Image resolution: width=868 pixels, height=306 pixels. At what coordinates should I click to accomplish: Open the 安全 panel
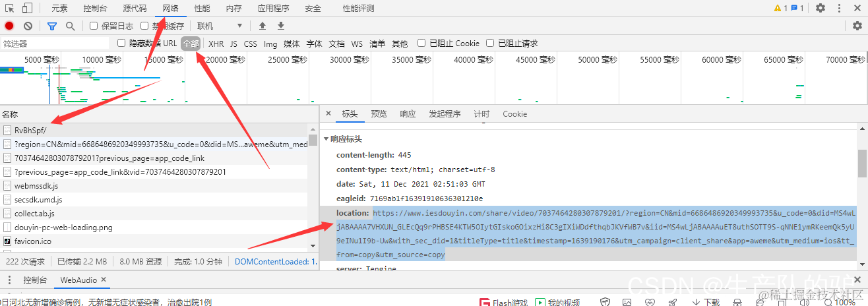(x=313, y=9)
